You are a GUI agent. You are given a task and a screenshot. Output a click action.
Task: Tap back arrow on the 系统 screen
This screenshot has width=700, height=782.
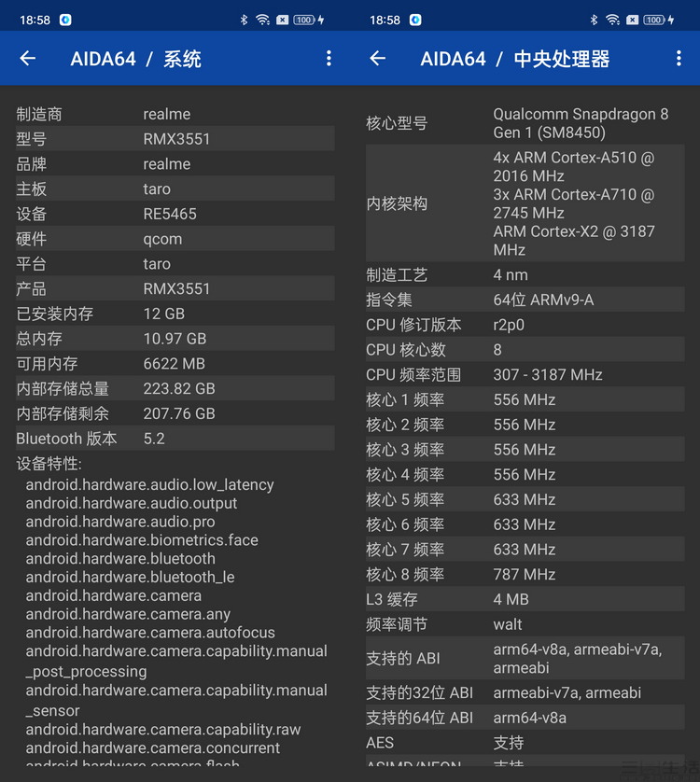tap(28, 59)
